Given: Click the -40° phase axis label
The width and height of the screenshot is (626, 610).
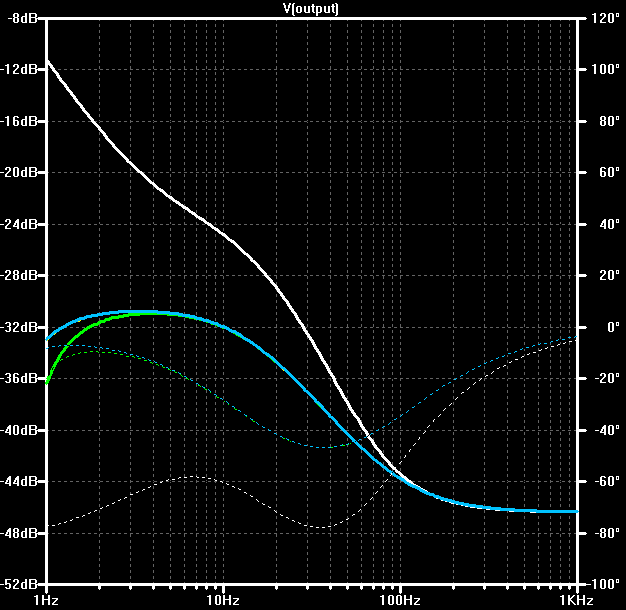Looking at the screenshot, I should pos(607,430).
